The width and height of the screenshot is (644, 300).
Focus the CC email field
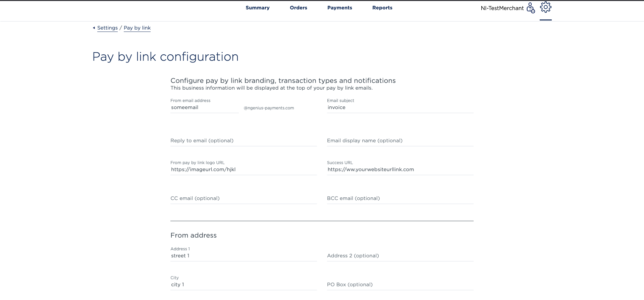[x=244, y=198]
